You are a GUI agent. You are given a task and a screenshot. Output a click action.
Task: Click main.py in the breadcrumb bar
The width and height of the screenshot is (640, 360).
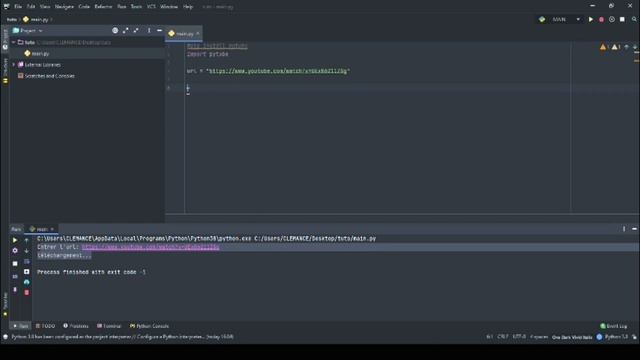click(36, 19)
